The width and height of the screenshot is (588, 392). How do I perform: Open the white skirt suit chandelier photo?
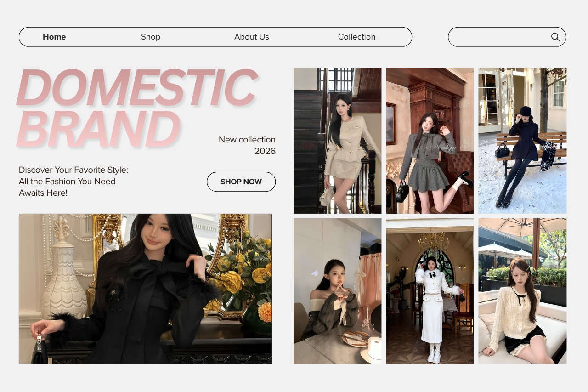coord(430,291)
